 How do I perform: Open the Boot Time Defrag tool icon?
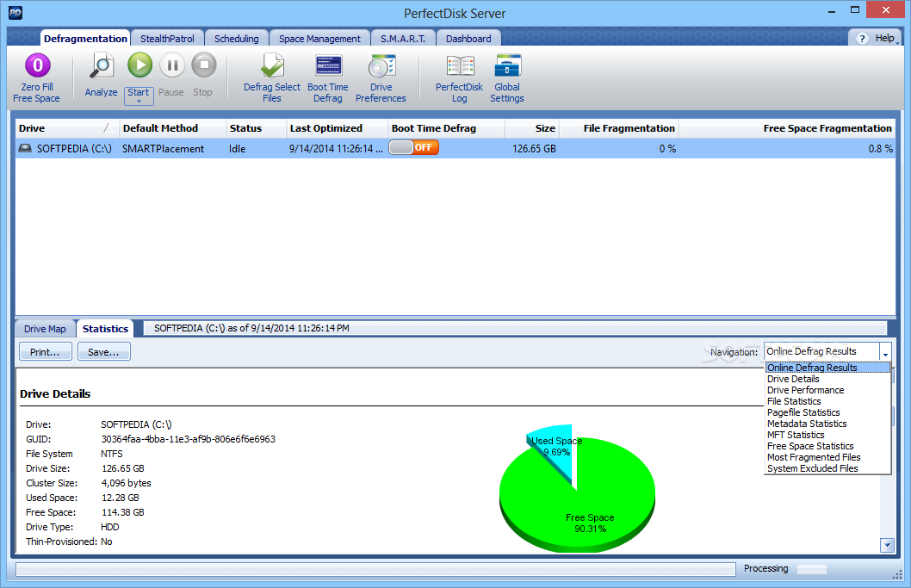click(x=328, y=65)
